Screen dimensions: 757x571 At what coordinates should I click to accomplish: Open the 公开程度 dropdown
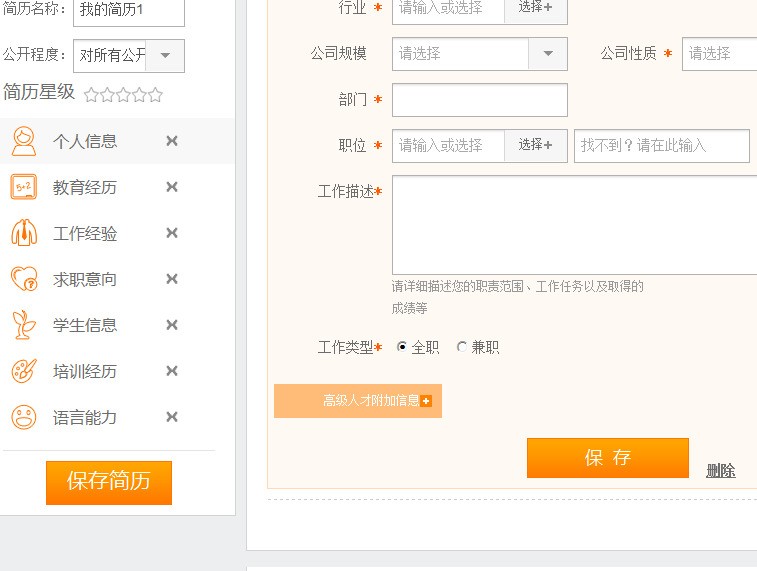165,56
